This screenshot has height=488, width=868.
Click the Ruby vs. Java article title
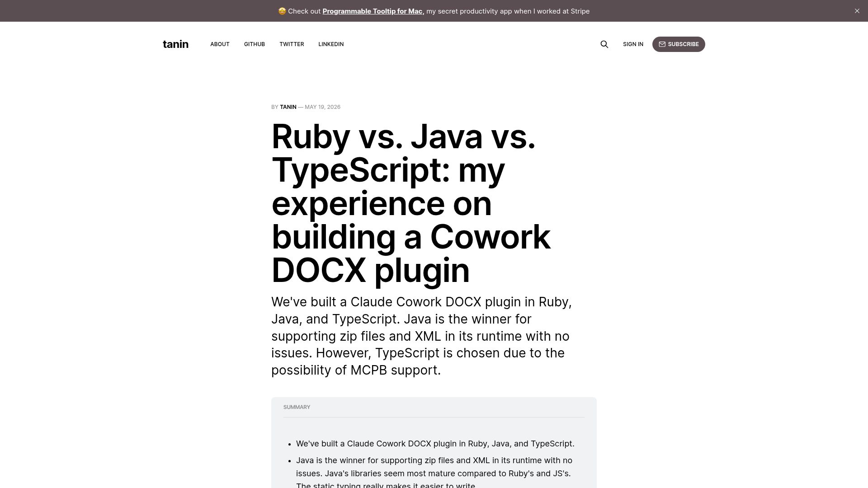pos(411,203)
